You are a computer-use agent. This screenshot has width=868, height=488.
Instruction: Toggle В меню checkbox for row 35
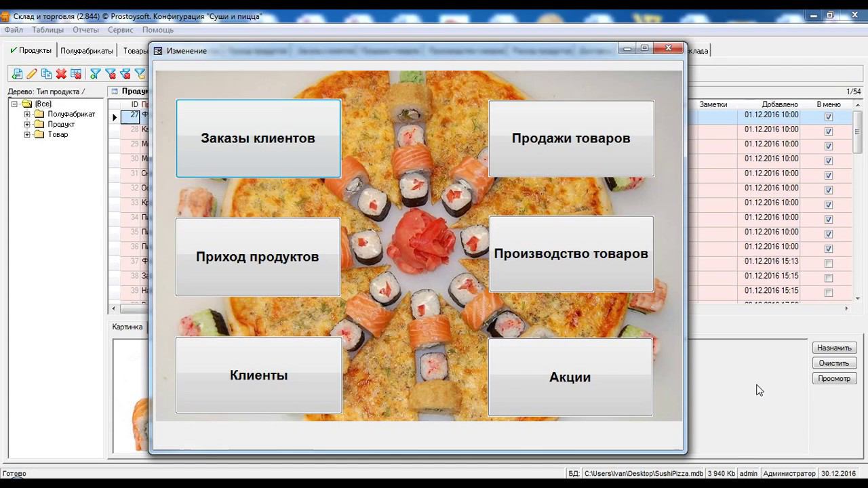click(x=828, y=234)
